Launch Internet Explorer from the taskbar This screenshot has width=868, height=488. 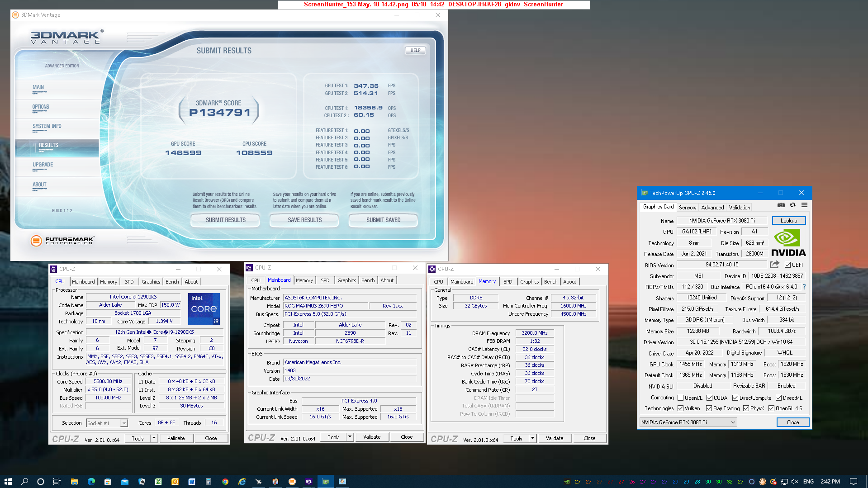pyautogui.click(x=242, y=482)
